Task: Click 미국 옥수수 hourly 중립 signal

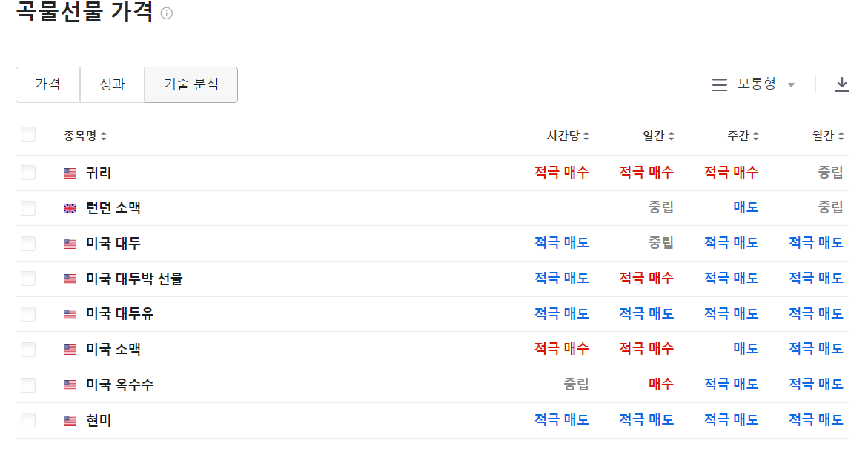Action: tap(576, 385)
